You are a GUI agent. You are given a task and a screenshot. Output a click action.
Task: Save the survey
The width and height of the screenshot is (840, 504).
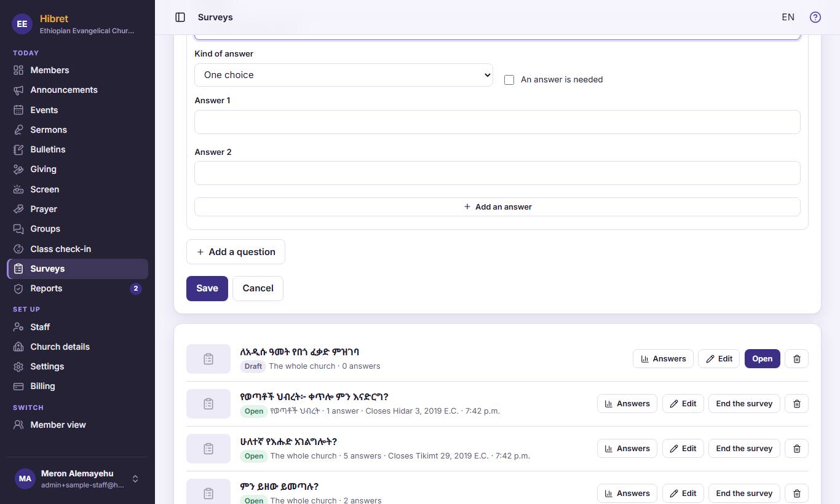click(207, 288)
